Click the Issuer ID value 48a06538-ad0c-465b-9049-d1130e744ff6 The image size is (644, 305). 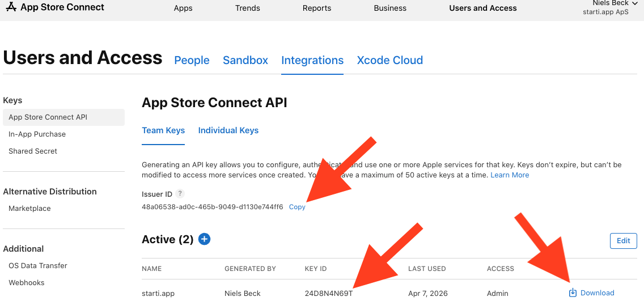click(x=213, y=207)
